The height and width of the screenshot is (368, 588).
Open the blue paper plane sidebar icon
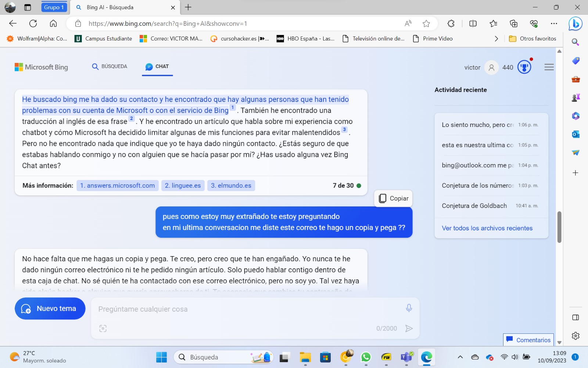click(576, 153)
